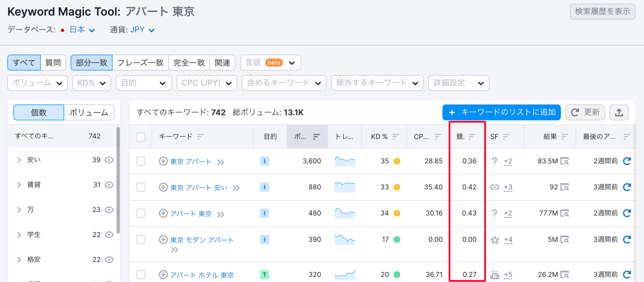Viewport: 644px width, 282px height.
Task: Expand the 安い keyword group
Action: click(19, 160)
